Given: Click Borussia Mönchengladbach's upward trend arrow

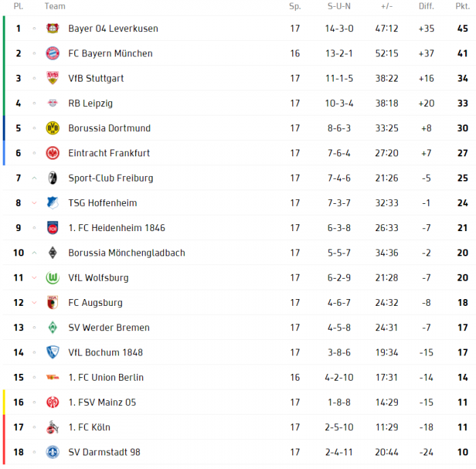Looking at the screenshot, I should [x=34, y=253].
